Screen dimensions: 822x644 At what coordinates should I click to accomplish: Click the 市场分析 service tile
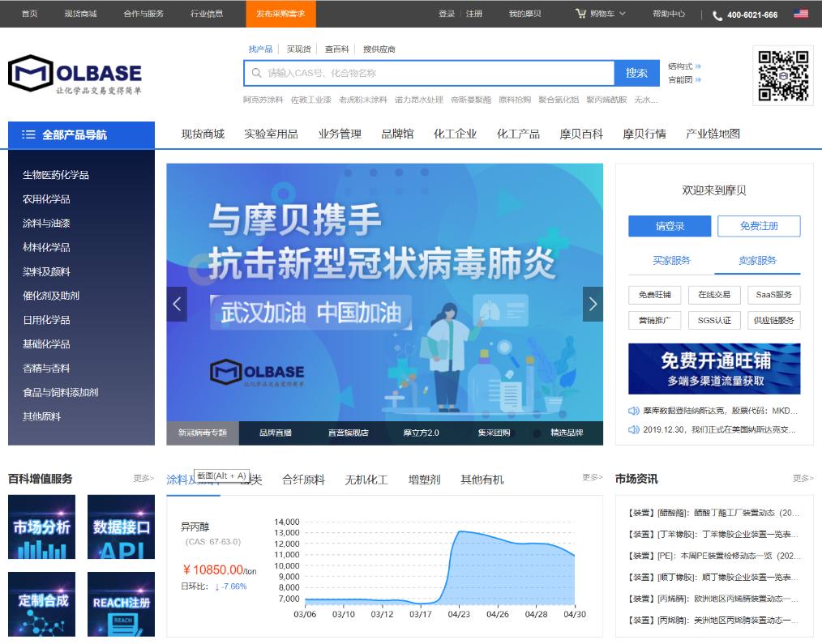[41, 527]
